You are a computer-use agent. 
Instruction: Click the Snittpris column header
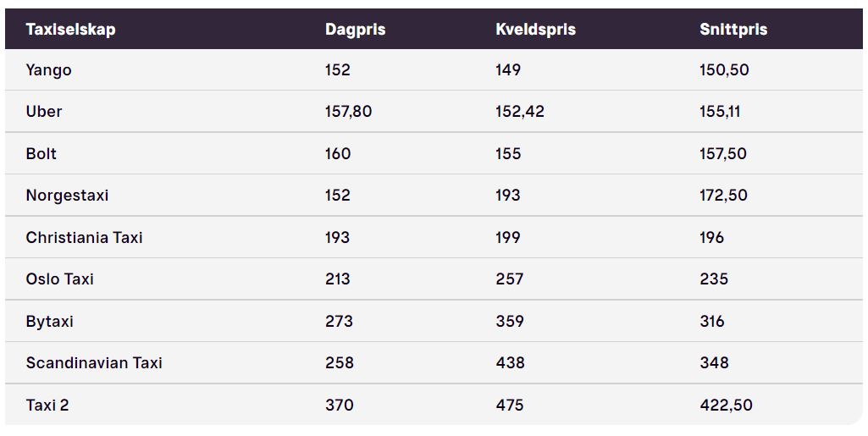point(733,30)
